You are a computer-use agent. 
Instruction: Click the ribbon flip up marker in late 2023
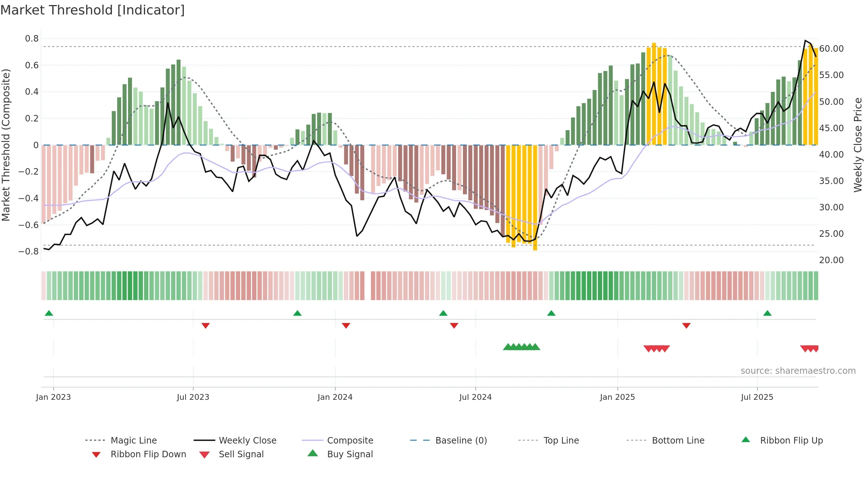[x=297, y=313]
